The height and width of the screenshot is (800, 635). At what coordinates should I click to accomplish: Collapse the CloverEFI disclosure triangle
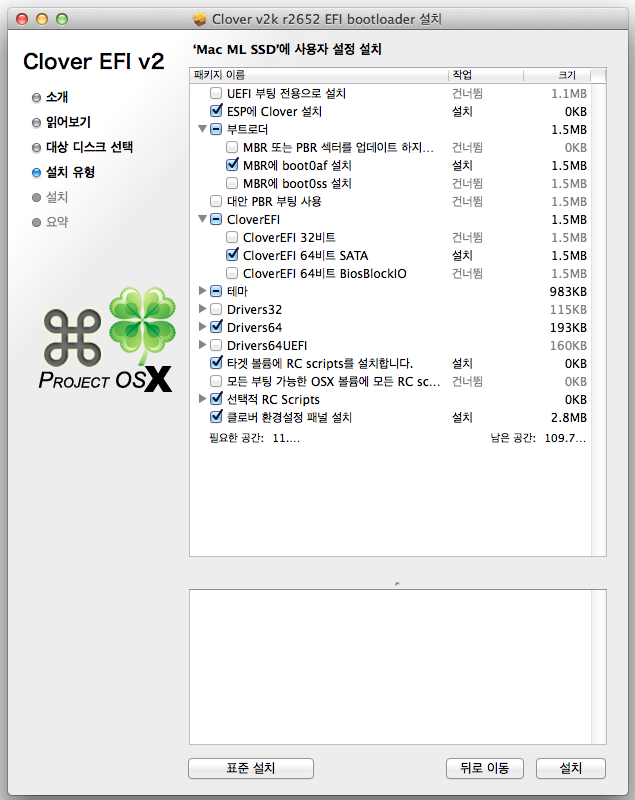point(202,219)
